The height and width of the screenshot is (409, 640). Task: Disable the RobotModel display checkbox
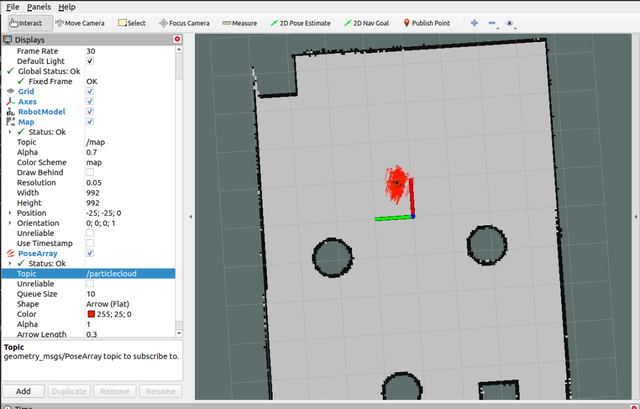90,112
